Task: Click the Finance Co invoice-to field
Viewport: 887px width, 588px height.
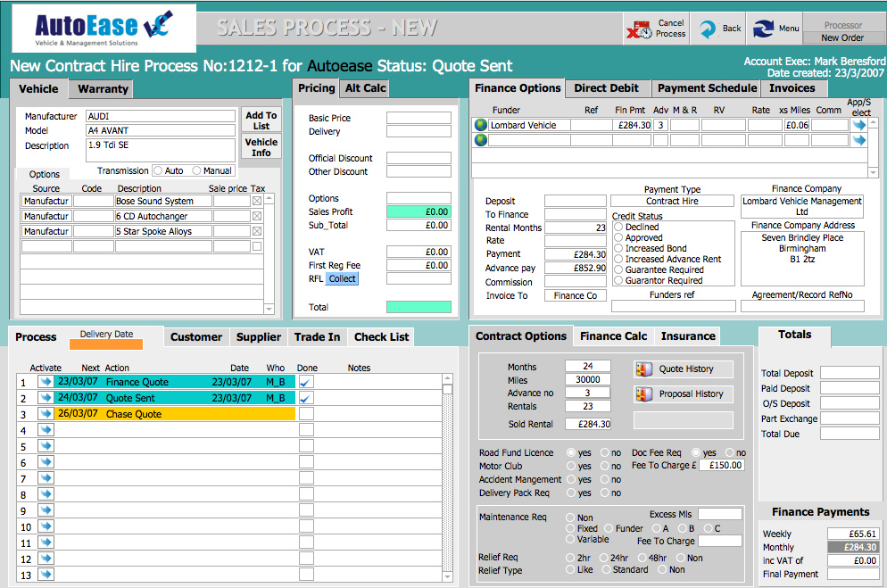Action: coord(575,295)
